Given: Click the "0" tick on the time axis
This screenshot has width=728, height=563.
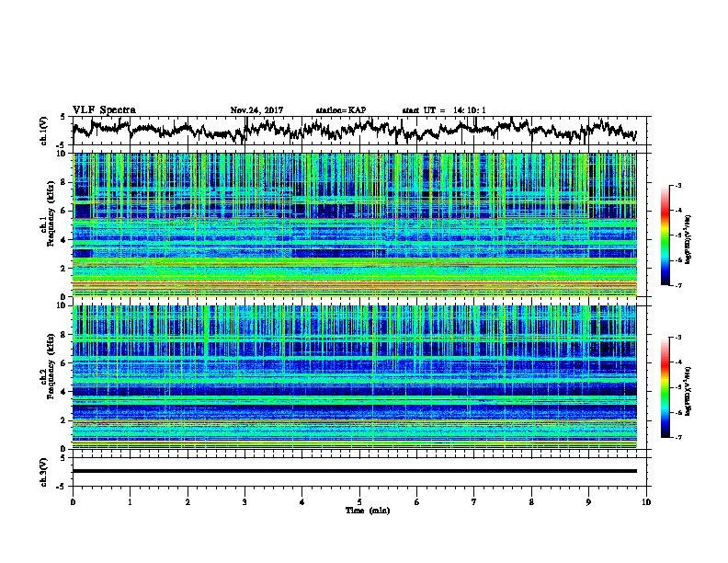Looking at the screenshot, I should coord(73,502).
